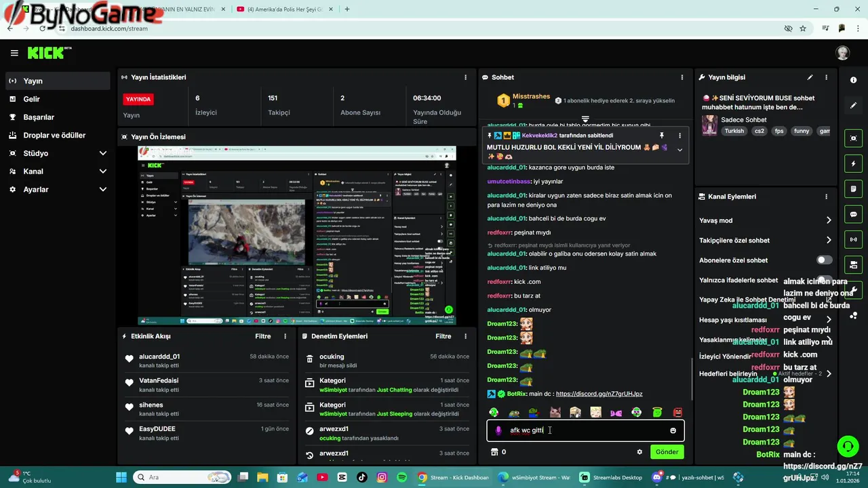Collapse chat leaderboard arrow under Misstrashes
The image size is (868, 488).
585,119
